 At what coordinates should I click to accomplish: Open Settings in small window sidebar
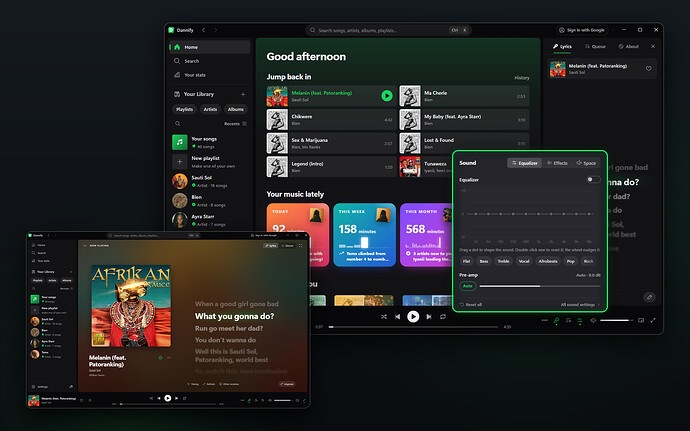[x=40, y=387]
